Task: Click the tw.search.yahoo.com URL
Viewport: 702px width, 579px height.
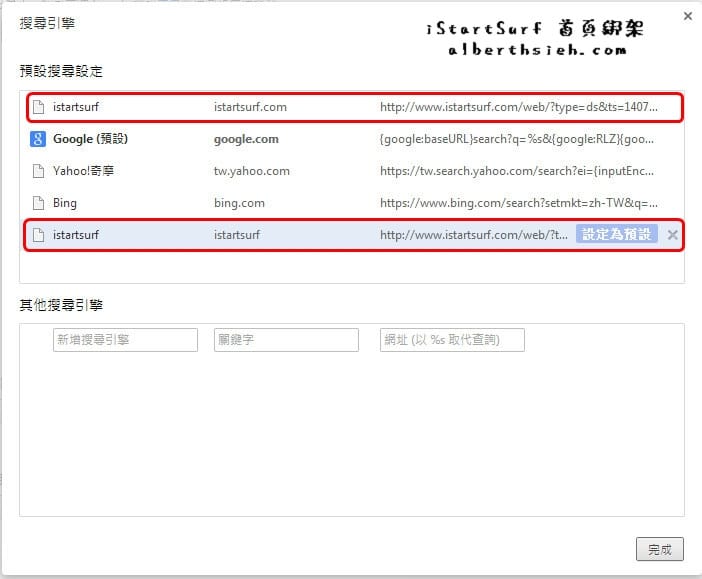Action: pos(517,171)
